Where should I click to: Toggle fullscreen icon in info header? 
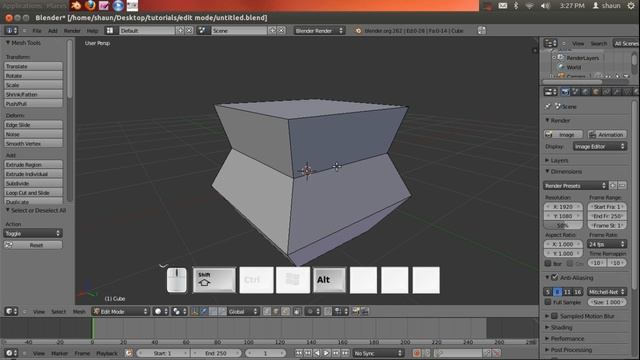(482, 31)
